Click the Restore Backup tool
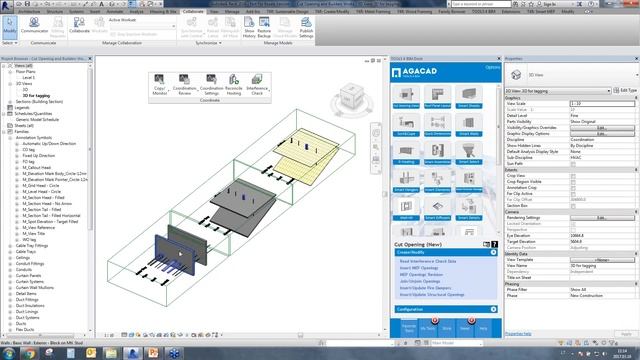This screenshot has height=360, width=640. [x=264, y=27]
